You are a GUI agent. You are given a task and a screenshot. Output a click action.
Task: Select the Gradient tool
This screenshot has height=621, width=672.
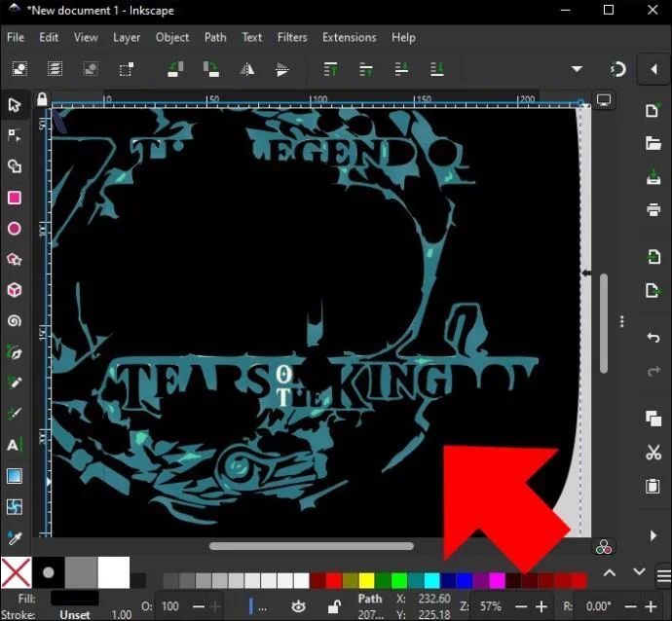click(15, 476)
